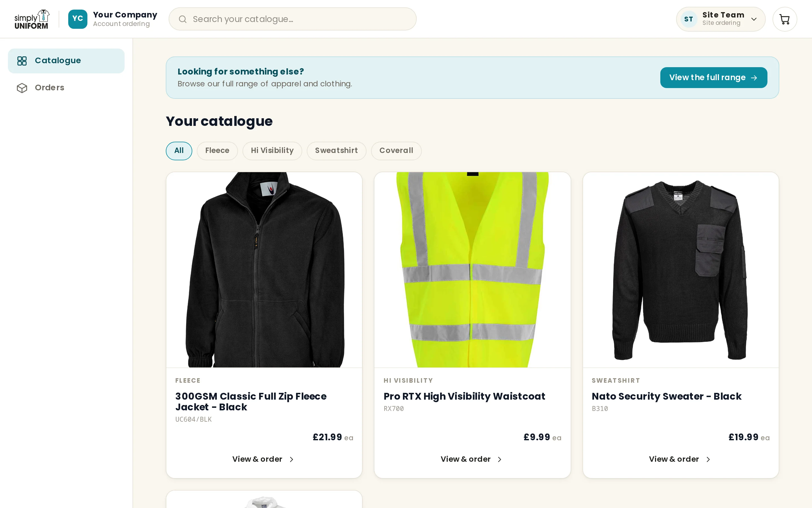812x508 pixels.
Task: Focus the Search your catalogue field
Action: tap(292, 19)
